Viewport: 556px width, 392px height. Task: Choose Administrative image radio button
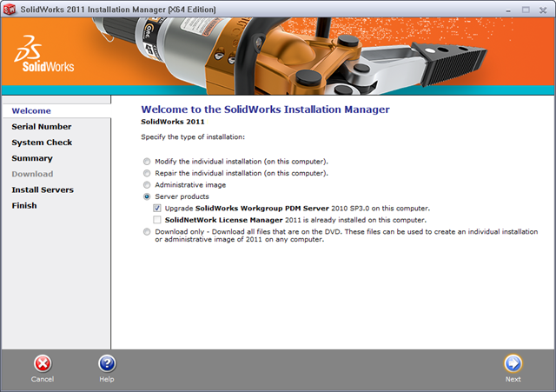(147, 185)
